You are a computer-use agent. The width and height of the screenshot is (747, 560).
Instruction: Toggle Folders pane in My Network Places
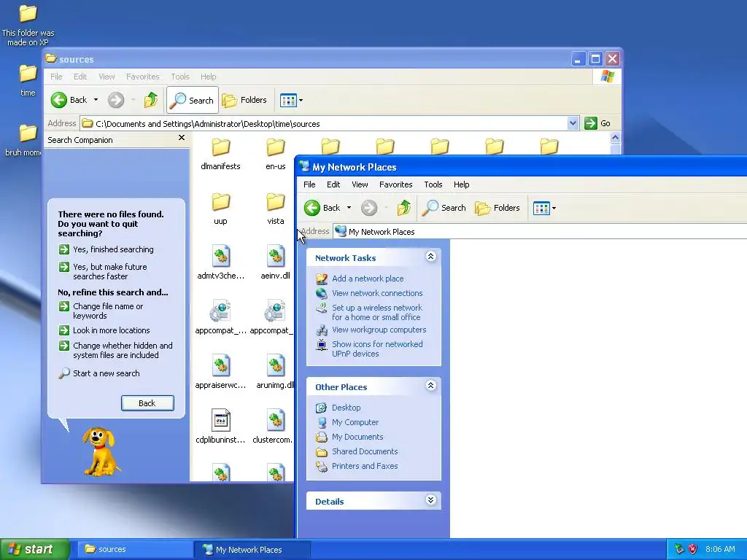498,208
